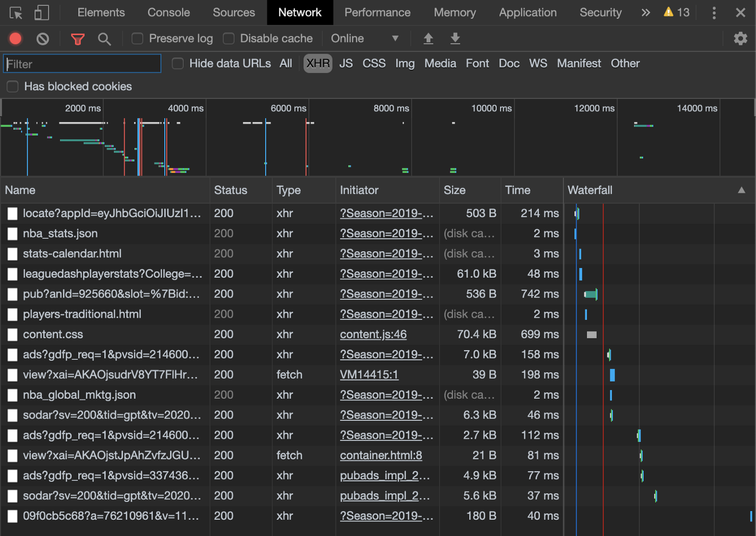Open the Application tab
This screenshot has height=536, width=756.
coord(528,12)
